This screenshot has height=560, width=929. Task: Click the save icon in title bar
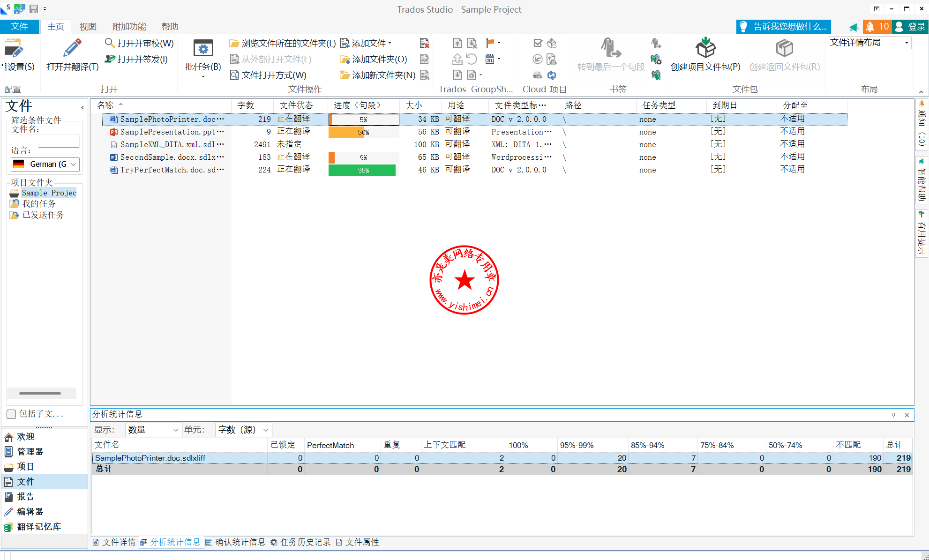point(34,8)
